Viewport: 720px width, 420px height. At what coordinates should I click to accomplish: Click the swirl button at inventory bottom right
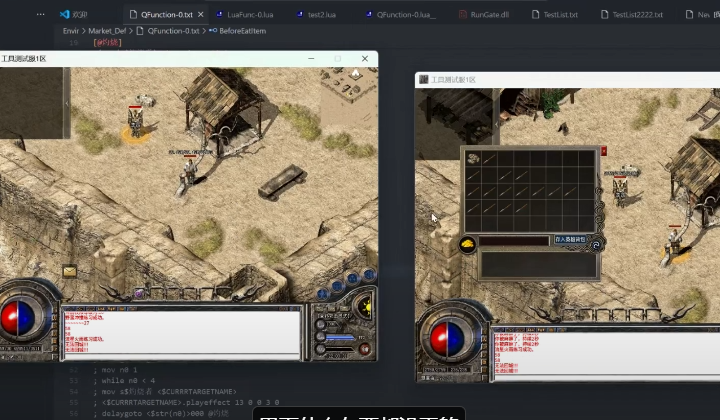[x=595, y=243]
